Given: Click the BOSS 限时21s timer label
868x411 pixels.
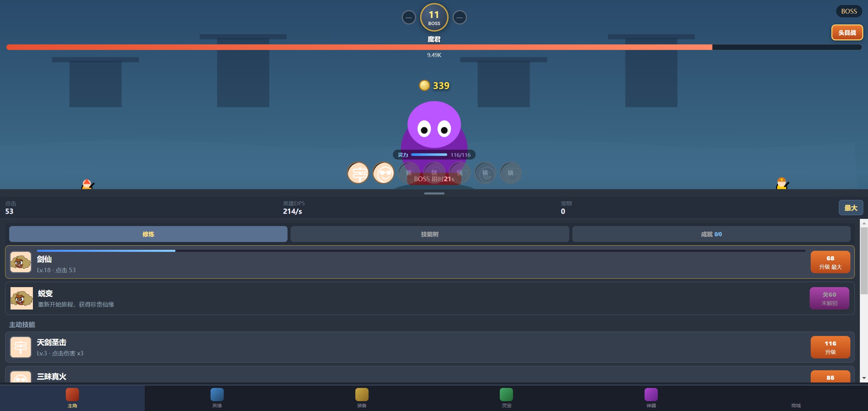Looking at the screenshot, I should pos(434,179).
